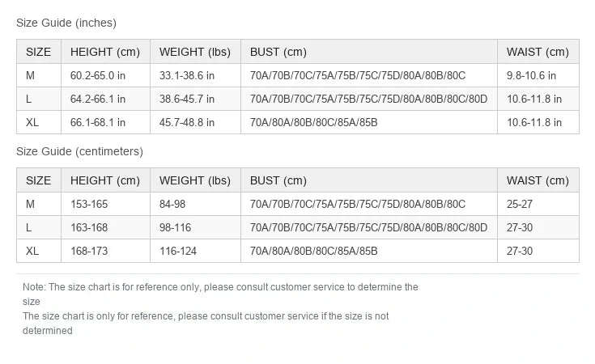
Task: Click the 153-165 height cell
Action: (105, 204)
